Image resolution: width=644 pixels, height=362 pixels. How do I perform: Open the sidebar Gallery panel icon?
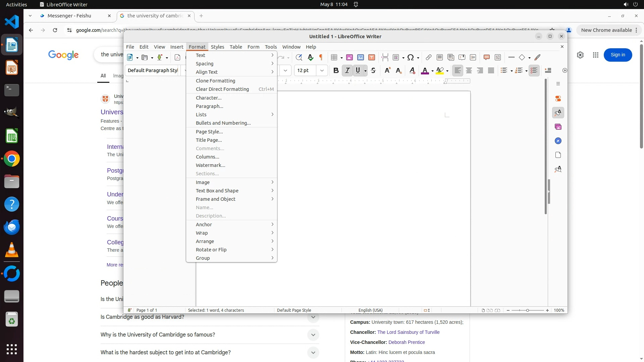coord(558,127)
